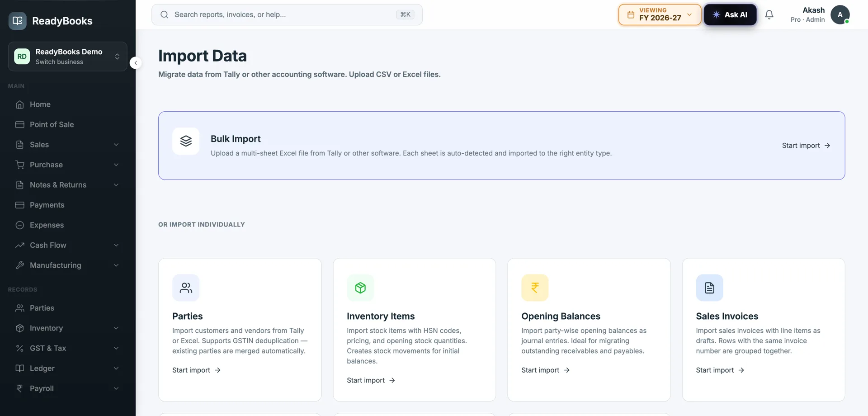Select the Ledger menu item
This screenshot has height=416, width=868.
pos(68,369)
